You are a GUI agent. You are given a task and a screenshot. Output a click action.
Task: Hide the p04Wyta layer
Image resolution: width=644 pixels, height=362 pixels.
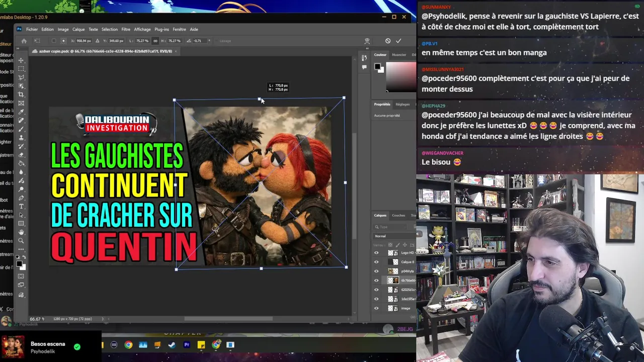click(x=376, y=271)
